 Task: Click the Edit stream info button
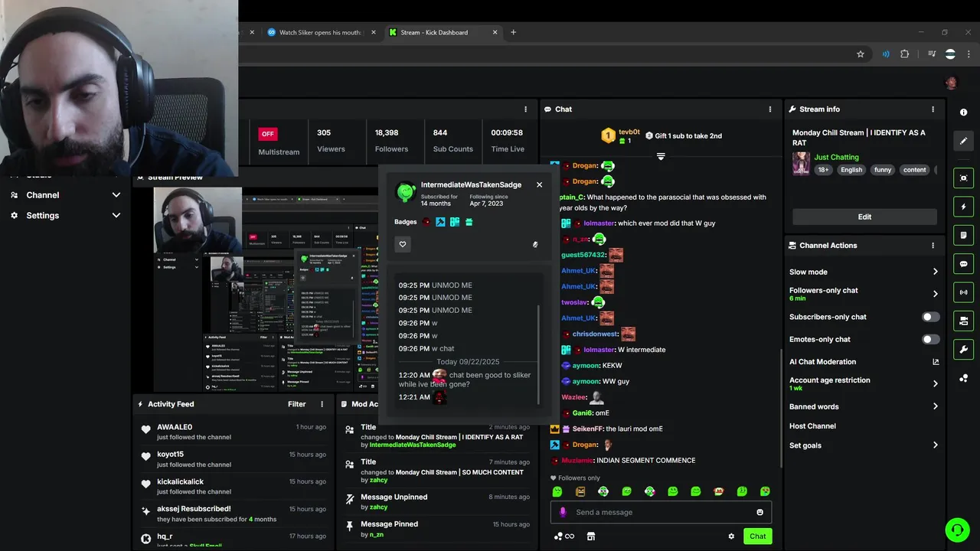tap(864, 217)
